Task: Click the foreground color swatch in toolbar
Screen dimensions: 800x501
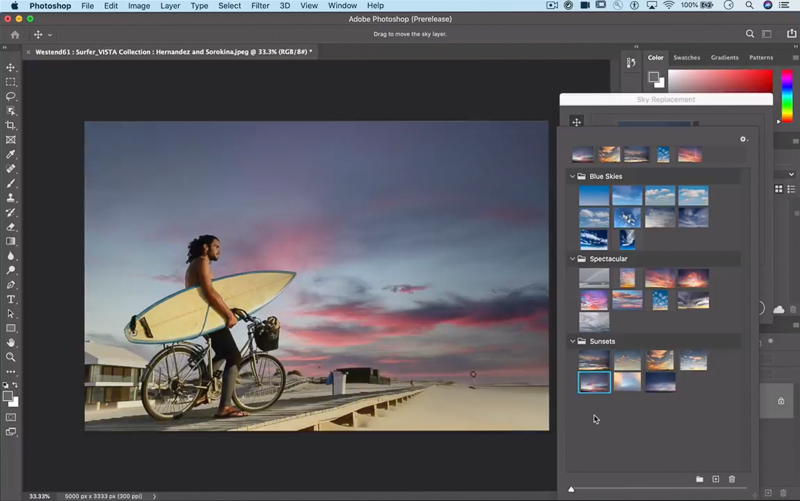Action: [x=9, y=396]
